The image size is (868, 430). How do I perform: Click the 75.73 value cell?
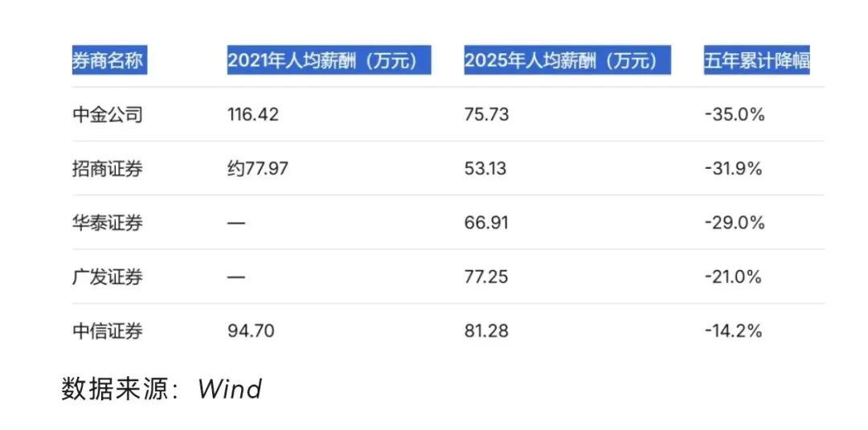point(486,115)
